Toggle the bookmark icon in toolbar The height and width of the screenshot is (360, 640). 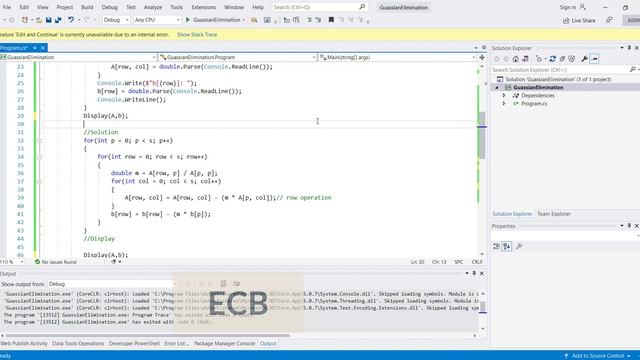click(331, 20)
